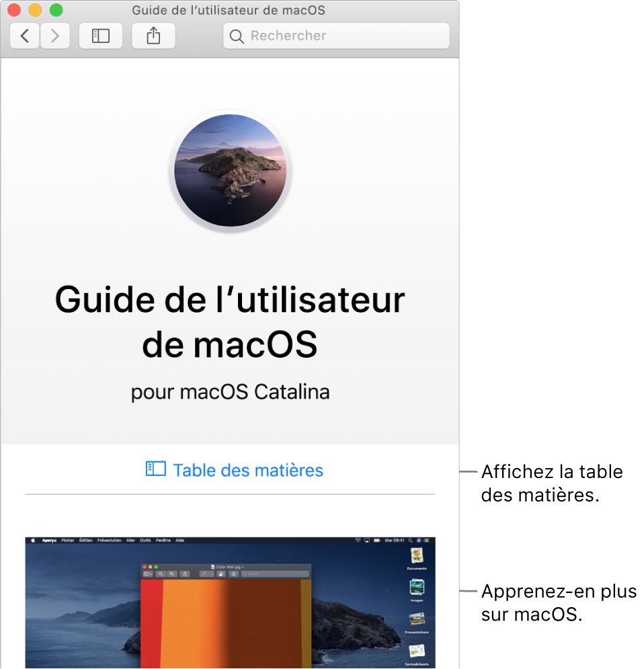Go forward using the right arrow
The width and height of the screenshot is (644, 669).
tap(54, 36)
